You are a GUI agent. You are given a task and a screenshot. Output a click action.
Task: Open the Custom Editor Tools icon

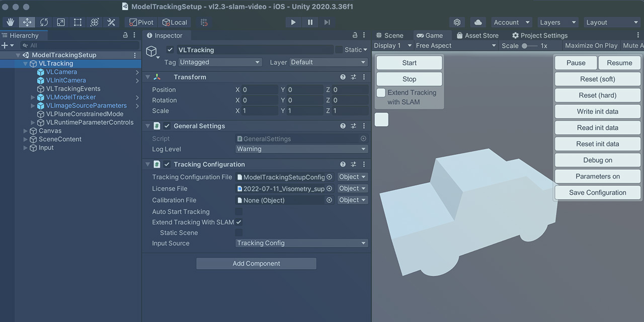coord(110,22)
